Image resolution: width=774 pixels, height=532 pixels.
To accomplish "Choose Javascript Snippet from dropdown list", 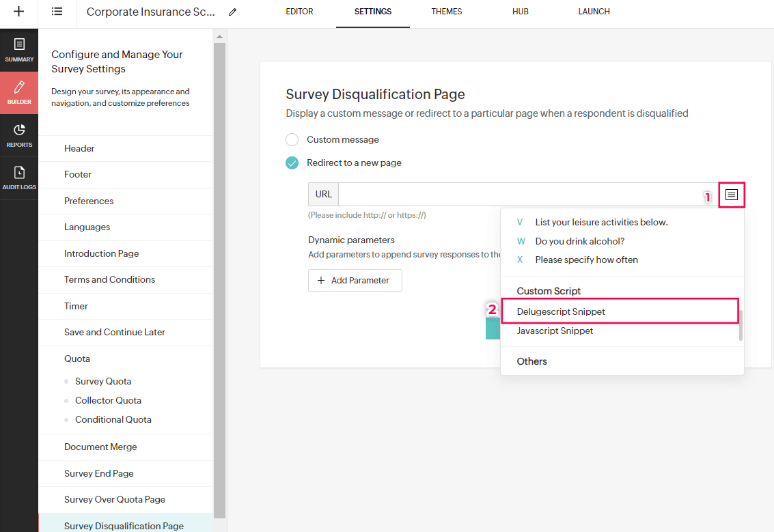I will [x=555, y=331].
